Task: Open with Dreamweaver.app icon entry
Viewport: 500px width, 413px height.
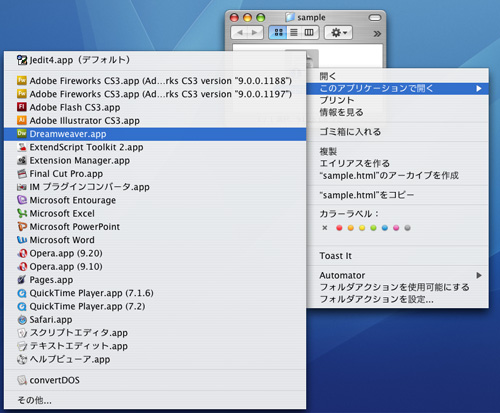Action: (22, 134)
